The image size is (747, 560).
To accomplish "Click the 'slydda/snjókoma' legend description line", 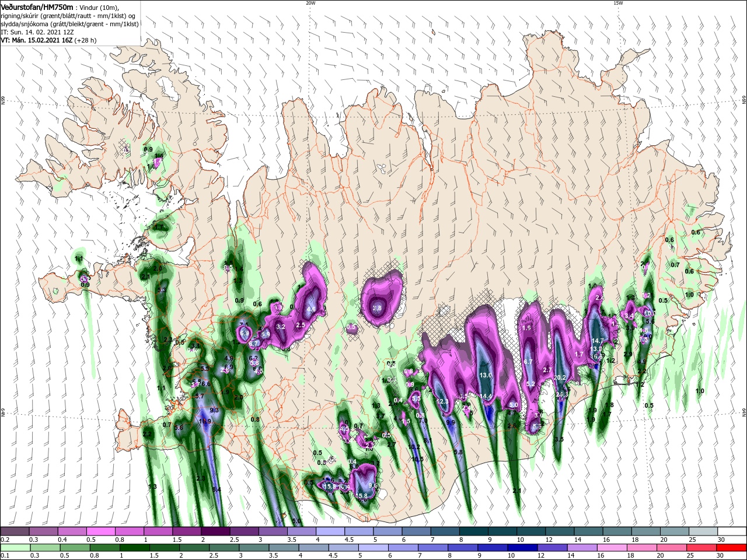I will (x=69, y=24).
